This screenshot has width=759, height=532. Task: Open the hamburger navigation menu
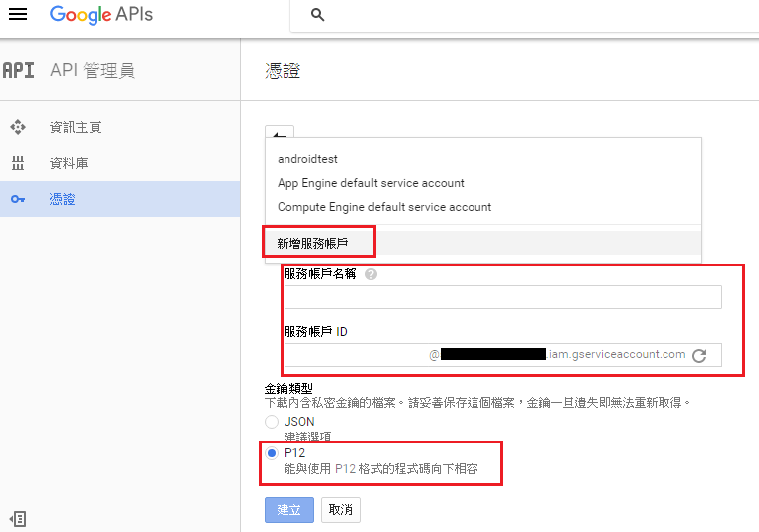[x=18, y=14]
